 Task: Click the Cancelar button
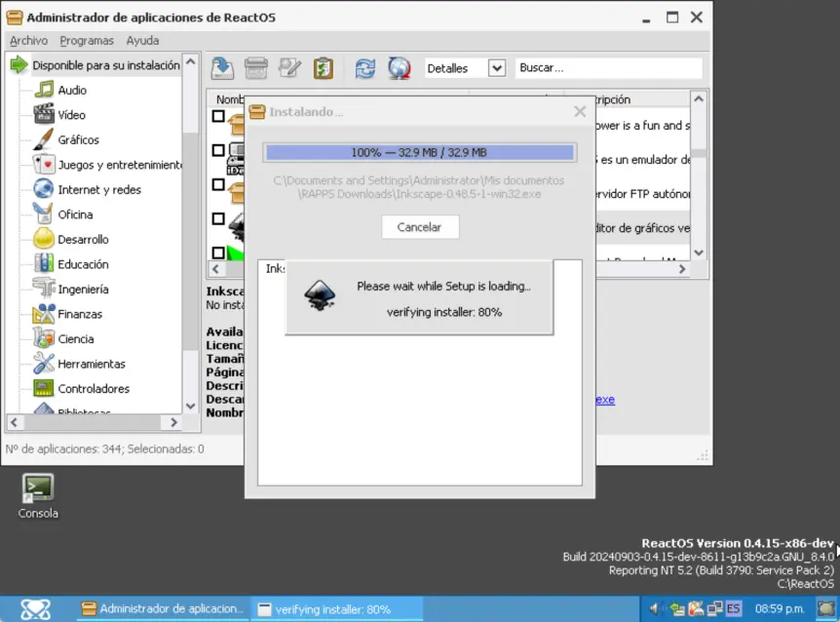(419, 227)
